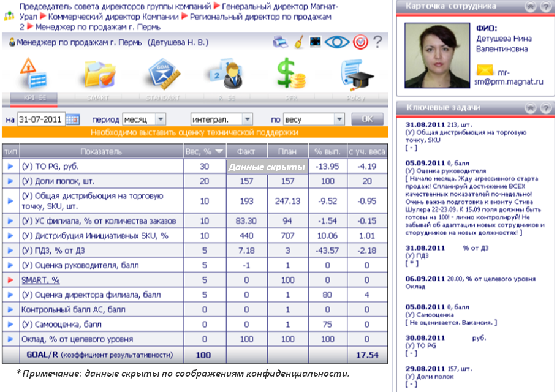Screen dimensions: 557x392
Task: Collapse the Карточка сотрудника panel
Action: pos(530,6)
